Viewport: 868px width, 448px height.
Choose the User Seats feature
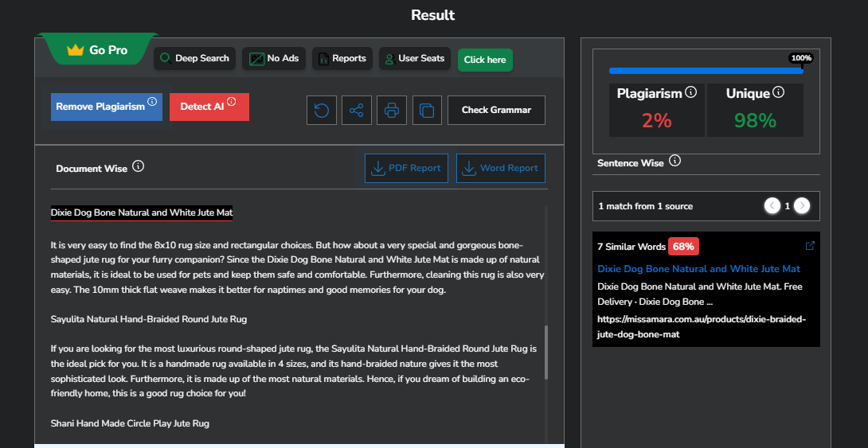[x=415, y=59]
